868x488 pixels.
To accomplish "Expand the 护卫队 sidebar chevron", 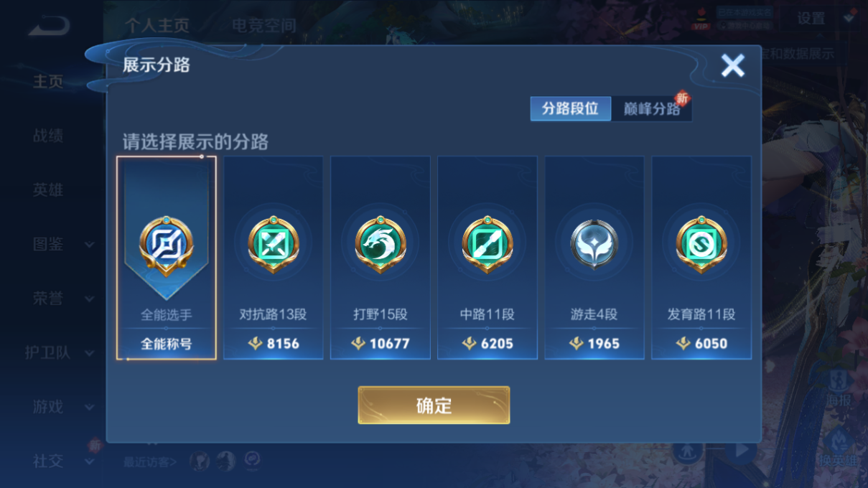I will click(x=90, y=353).
